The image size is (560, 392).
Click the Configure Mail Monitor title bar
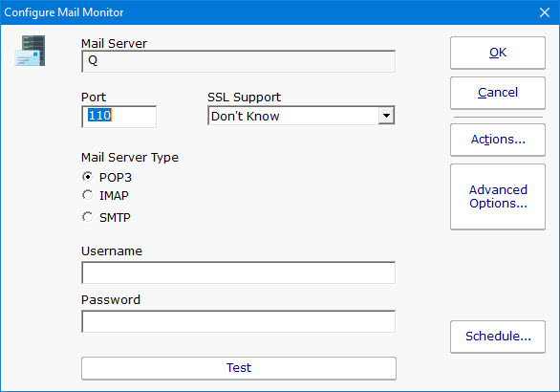click(x=268, y=12)
